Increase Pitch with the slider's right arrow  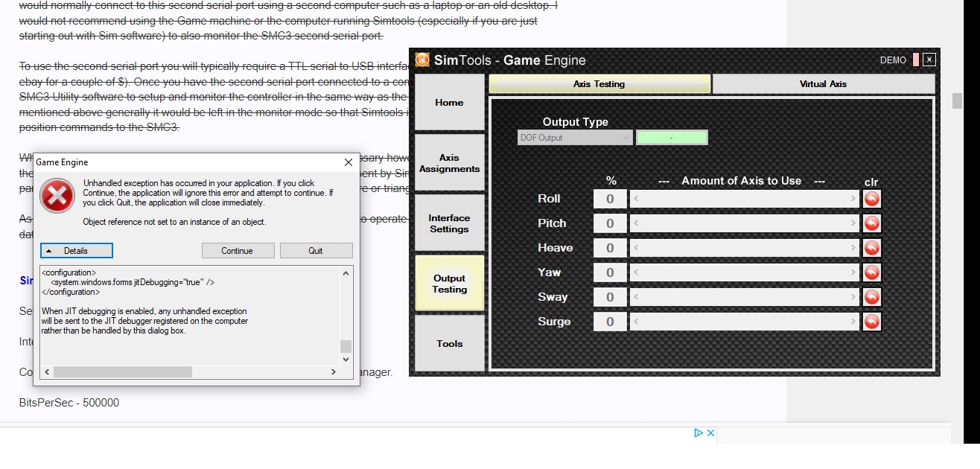coord(853,223)
